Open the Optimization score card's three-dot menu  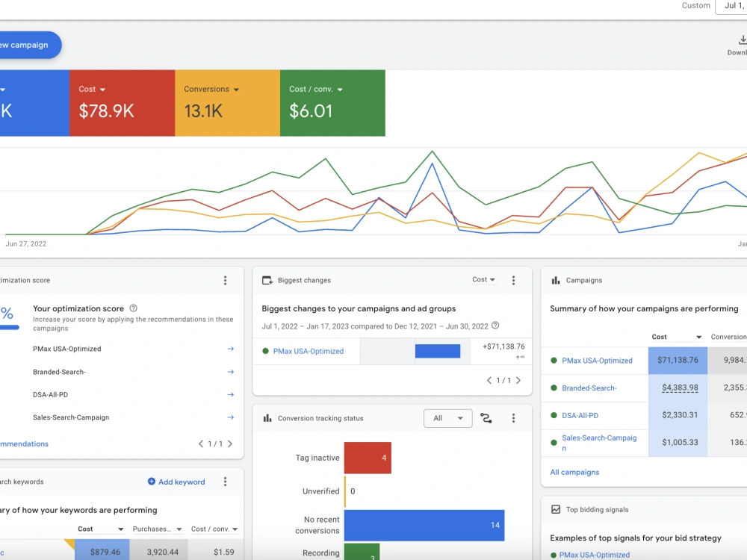pyautogui.click(x=226, y=281)
